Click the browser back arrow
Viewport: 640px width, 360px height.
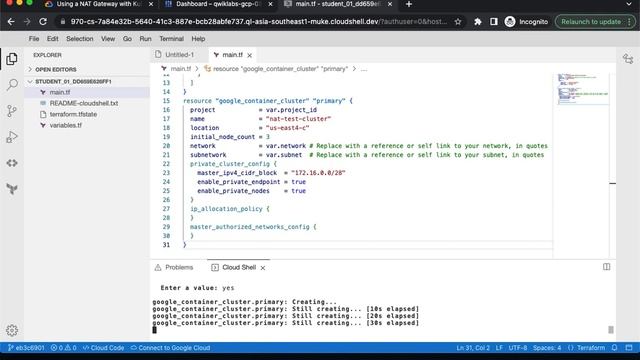click(11, 22)
